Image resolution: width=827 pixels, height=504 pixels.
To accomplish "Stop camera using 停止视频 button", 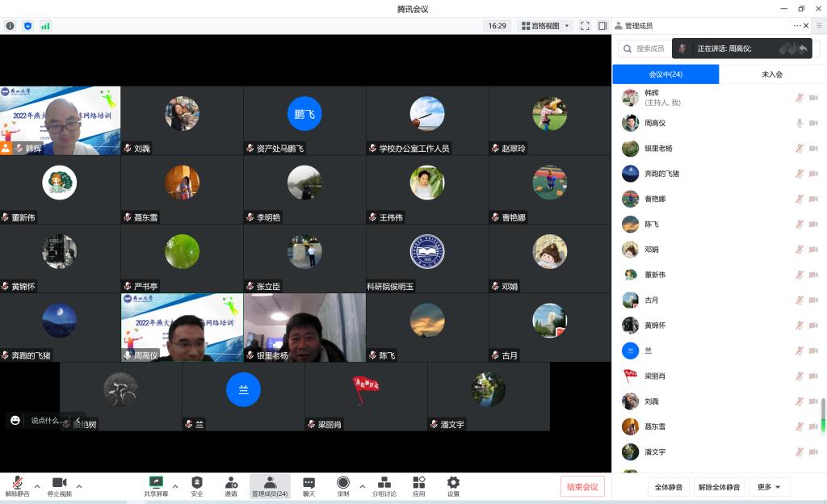I will pos(59,485).
